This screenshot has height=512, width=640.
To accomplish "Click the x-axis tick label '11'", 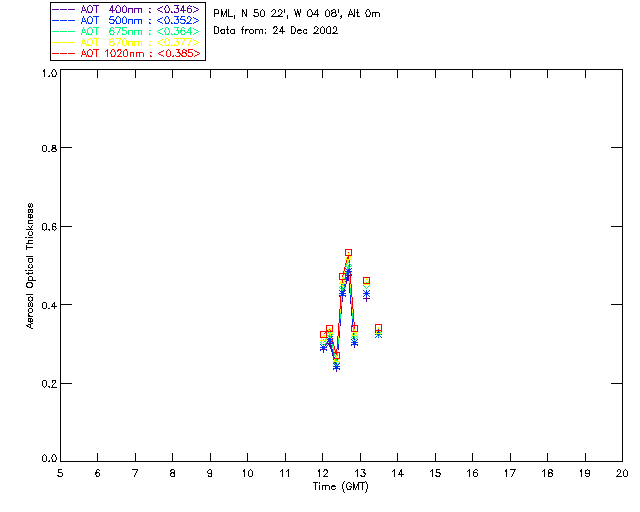I will click(x=285, y=473).
